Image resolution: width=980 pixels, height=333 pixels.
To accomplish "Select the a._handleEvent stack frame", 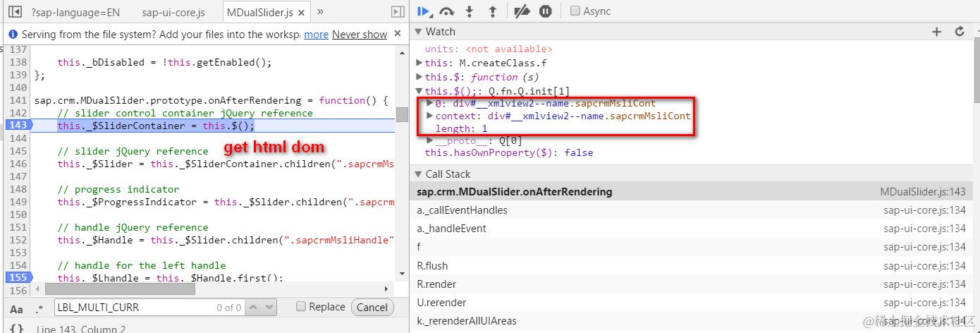I will (694, 229).
